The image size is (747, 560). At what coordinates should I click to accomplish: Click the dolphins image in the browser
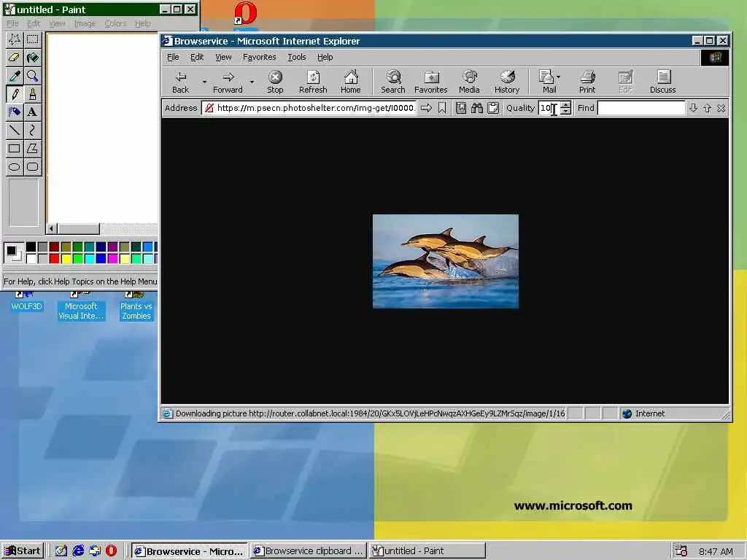[446, 262]
